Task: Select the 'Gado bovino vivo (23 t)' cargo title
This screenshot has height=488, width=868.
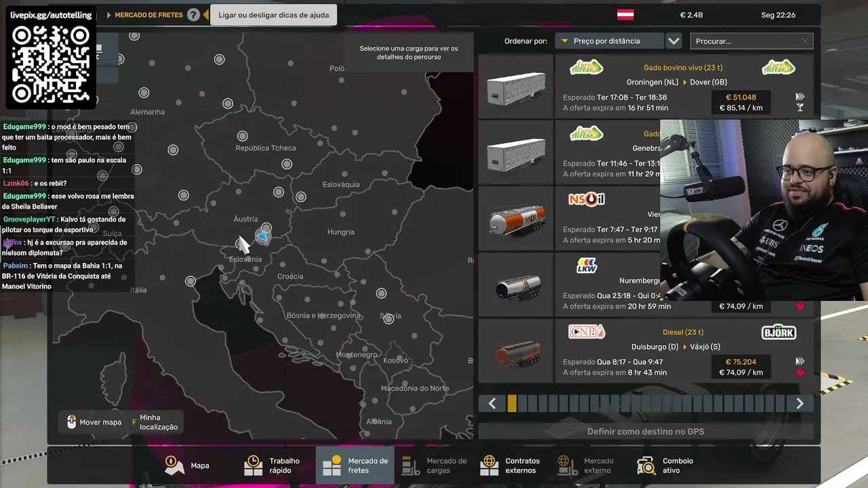Action: pyautogui.click(x=683, y=68)
